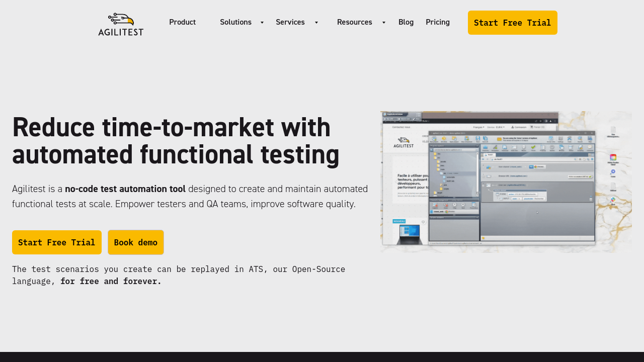Open the Pricing page
Image resolution: width=644 pixels, height=362 pixels.
437,22
